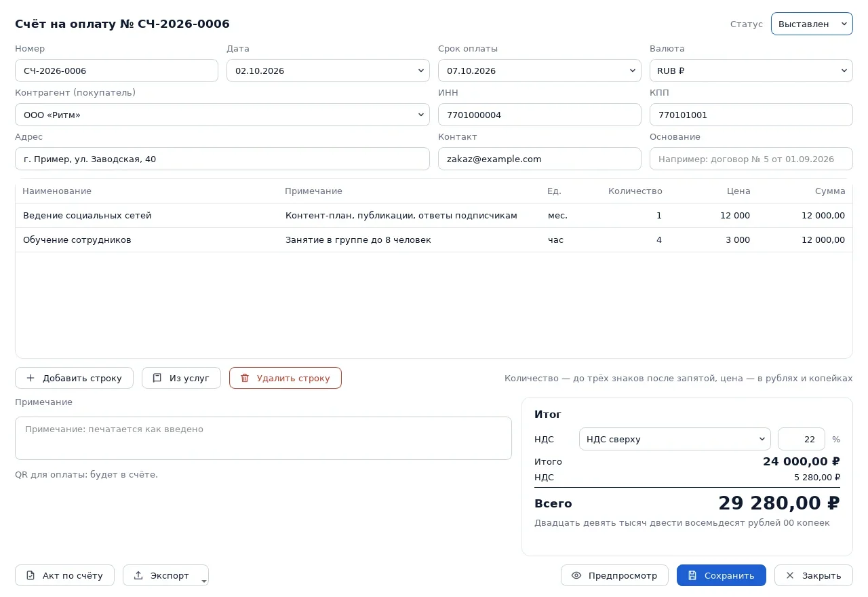
Task: Click the Основание input field
Action: click(751, 159)
